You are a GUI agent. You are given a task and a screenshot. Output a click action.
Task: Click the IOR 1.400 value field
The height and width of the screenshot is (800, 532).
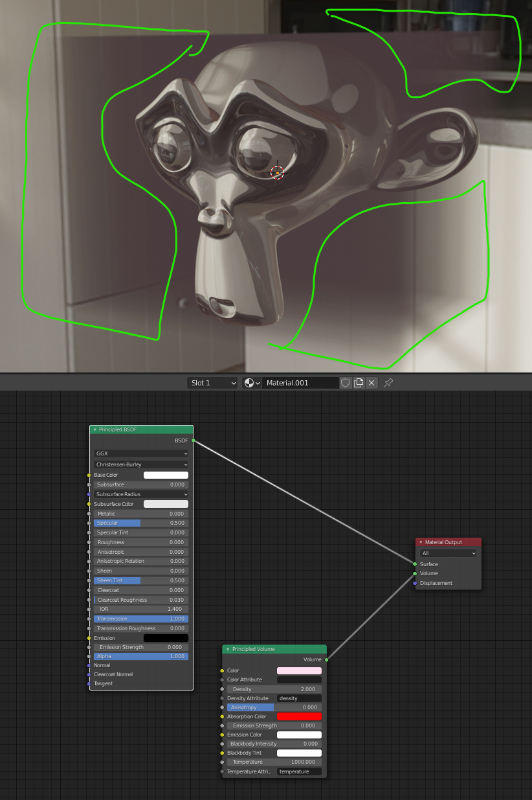[141, 610]
